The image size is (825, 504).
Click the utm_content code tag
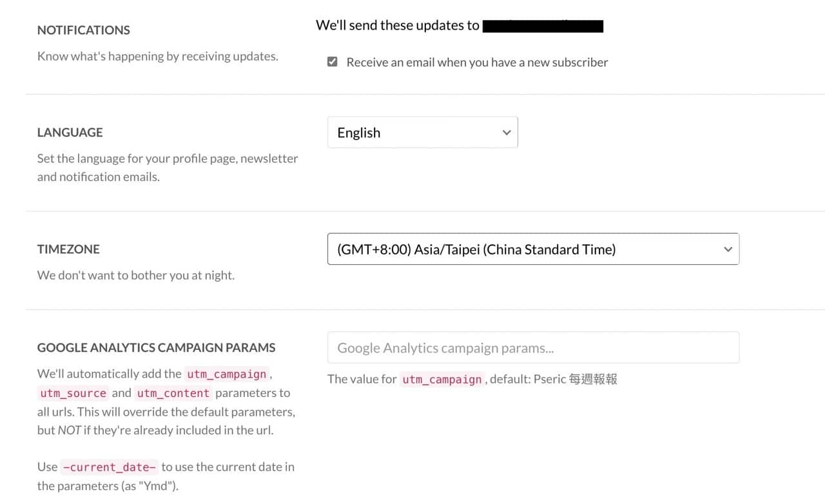pyautogui.click(x=173, y=393)
